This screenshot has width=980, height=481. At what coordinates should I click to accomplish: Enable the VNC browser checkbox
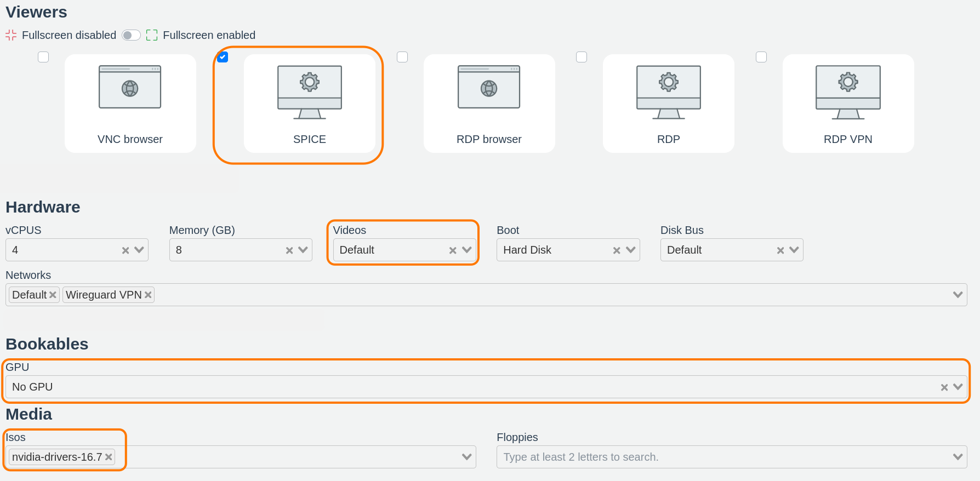[x=43, y=57]
